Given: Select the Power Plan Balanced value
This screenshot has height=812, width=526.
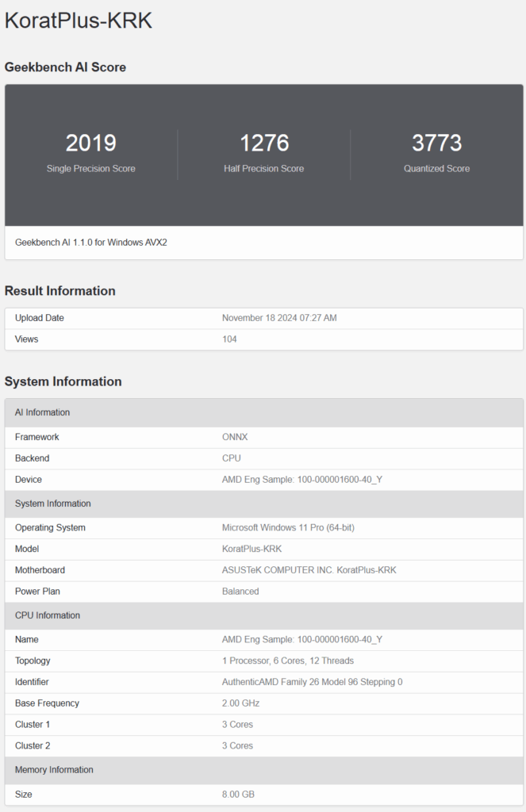Looking at the screenshot, I should 240,592.
